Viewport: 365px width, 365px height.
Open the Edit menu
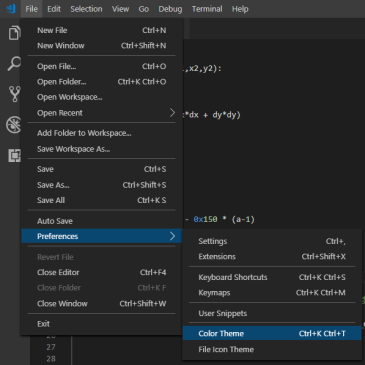tap(54, 9)
